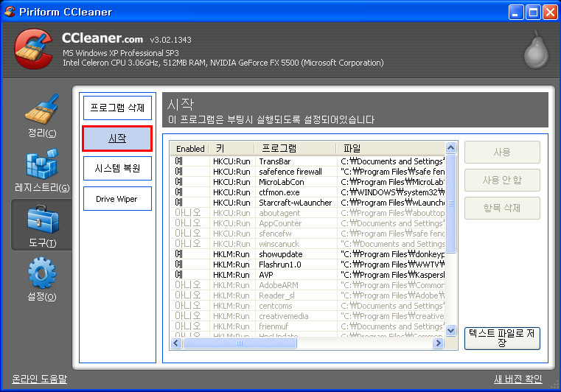Image resolution: width=561 pixels, height=392 pixels.
Task: Click the Piriform pear icon
Action: pos(536,49)
